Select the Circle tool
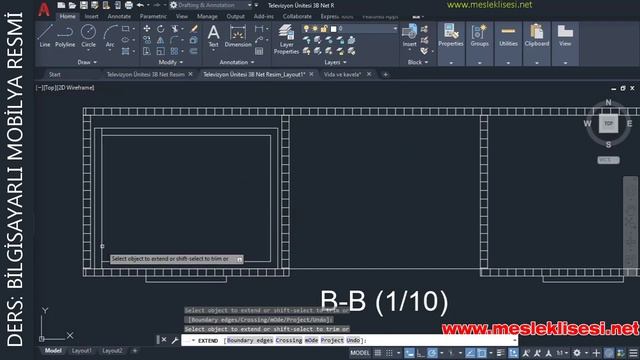 tap(88, 35)
